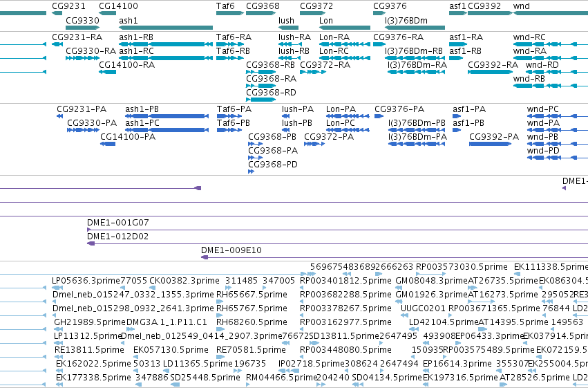Select the DME1-012D02 BAC label
Image resolution: width=588 pixels, height=388 pixels.
(117, 237)
